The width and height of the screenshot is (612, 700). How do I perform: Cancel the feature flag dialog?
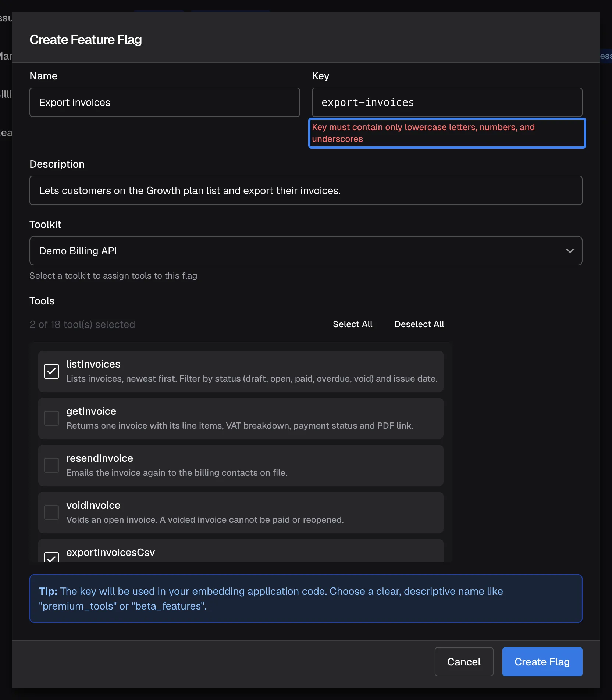click(464, 662)
